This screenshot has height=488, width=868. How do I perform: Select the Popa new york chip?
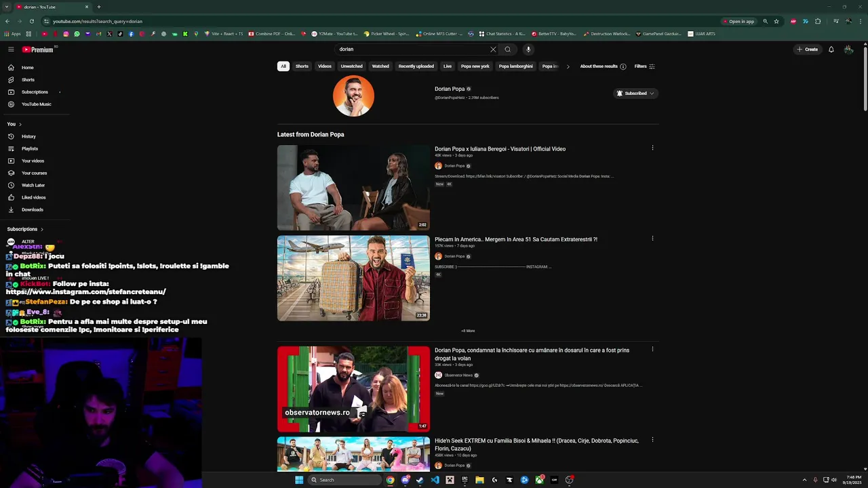pyautogui.click(x=475, y=66)
